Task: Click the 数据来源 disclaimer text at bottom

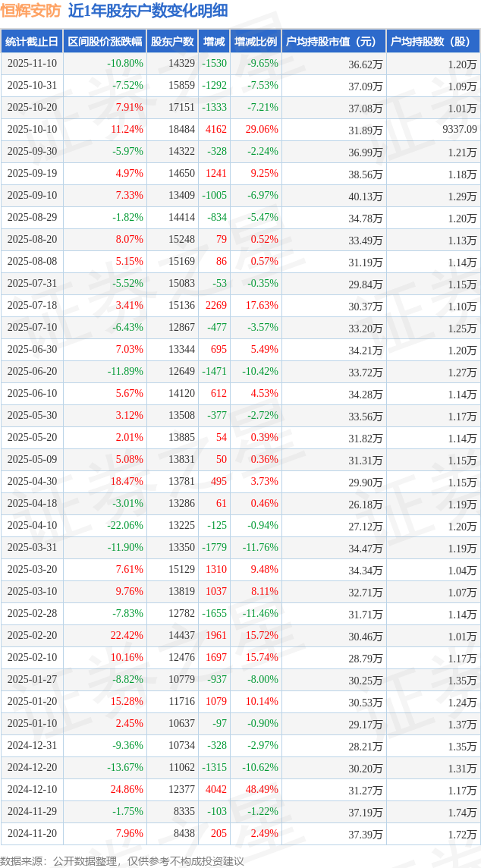Action: pyautogui.click(x=122, y=860)
